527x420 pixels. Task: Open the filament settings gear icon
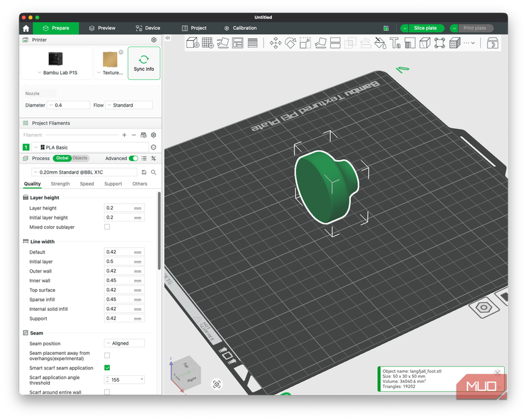tap(153, 135)
